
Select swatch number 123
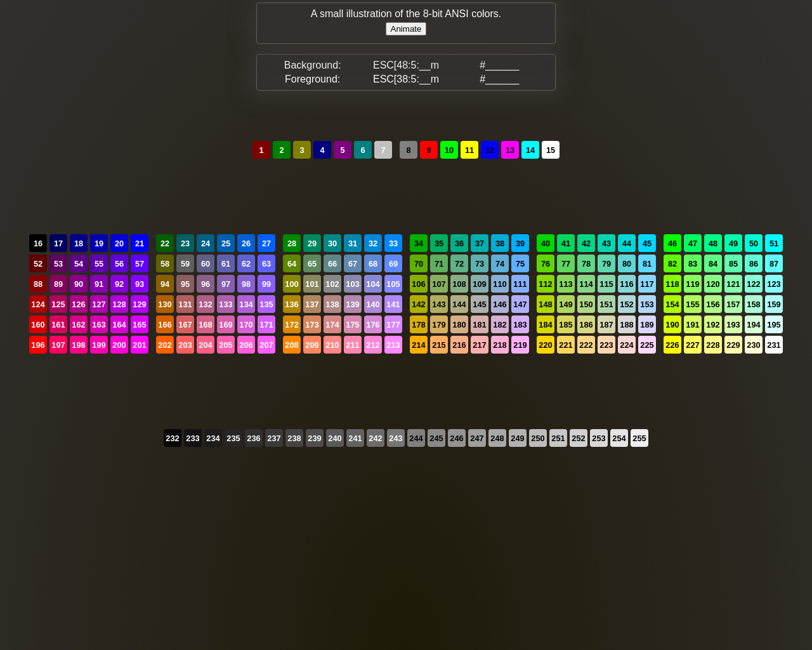click(x=774, y=284)
